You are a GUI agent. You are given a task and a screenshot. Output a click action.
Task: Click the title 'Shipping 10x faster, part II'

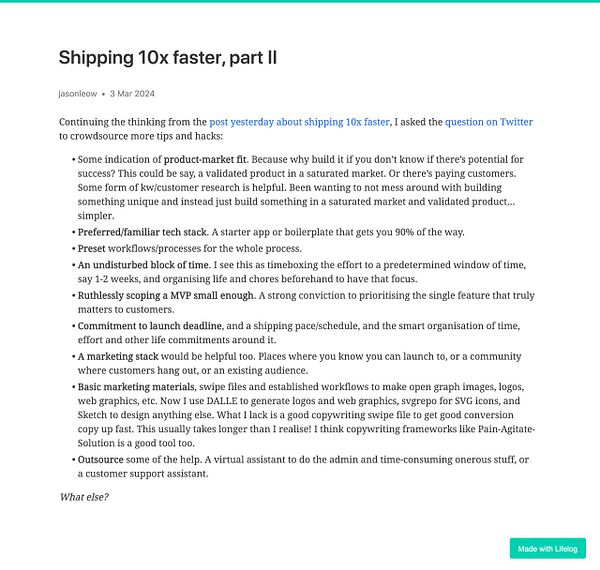point(167,58)
